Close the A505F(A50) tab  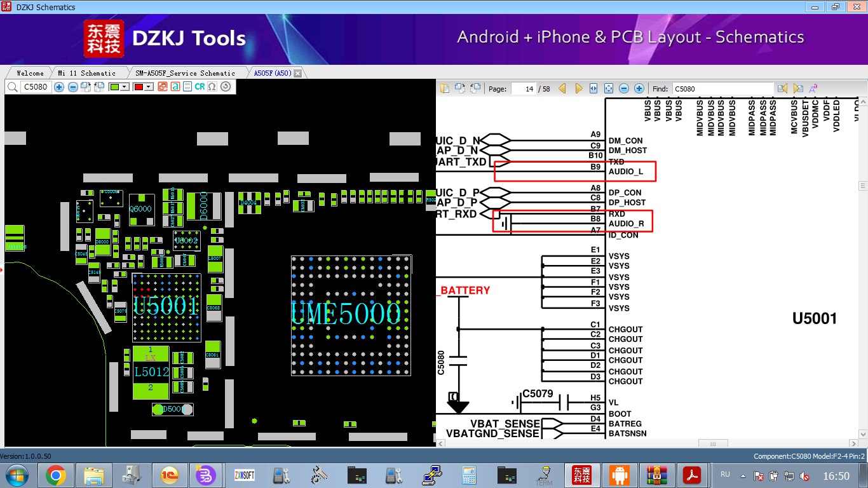click(297, 73)
